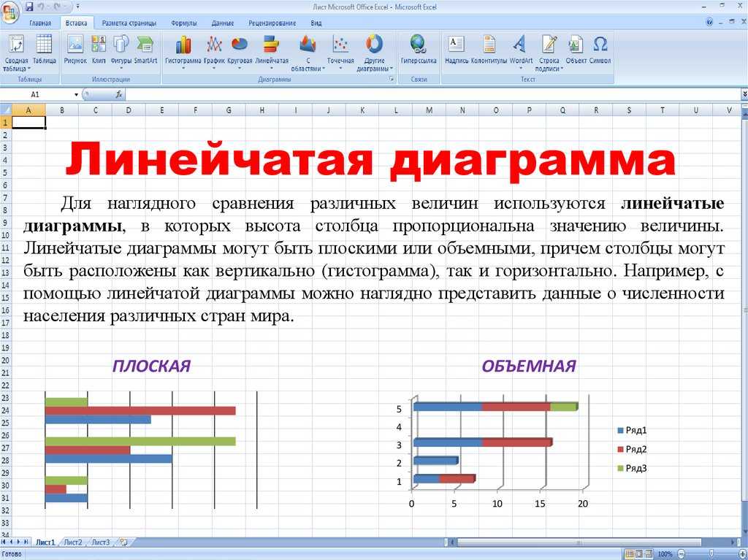Screen dimensions: 748x560
Task: Choose the Точечная scatter chart
Action: tap(340, 52)
